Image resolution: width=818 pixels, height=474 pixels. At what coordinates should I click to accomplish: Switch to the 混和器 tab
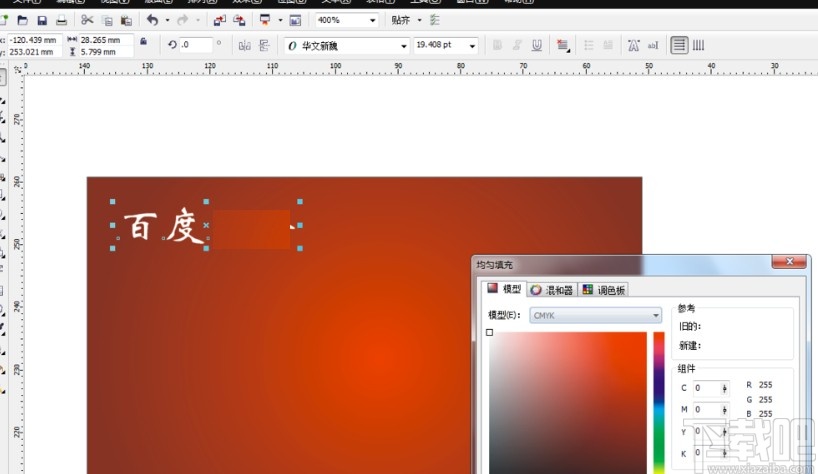[552, 290]
